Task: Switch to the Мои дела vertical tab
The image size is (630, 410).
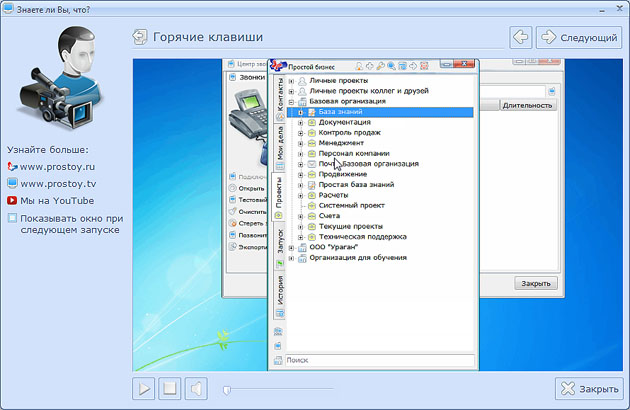Action: pos(280,148)
